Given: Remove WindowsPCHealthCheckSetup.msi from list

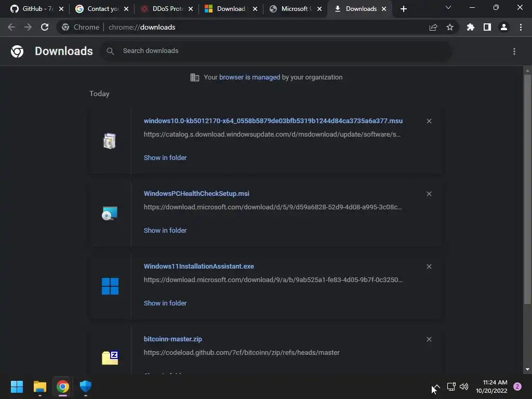Looking at the screenshot, I should pyautogui.click(x=429, y=194).
